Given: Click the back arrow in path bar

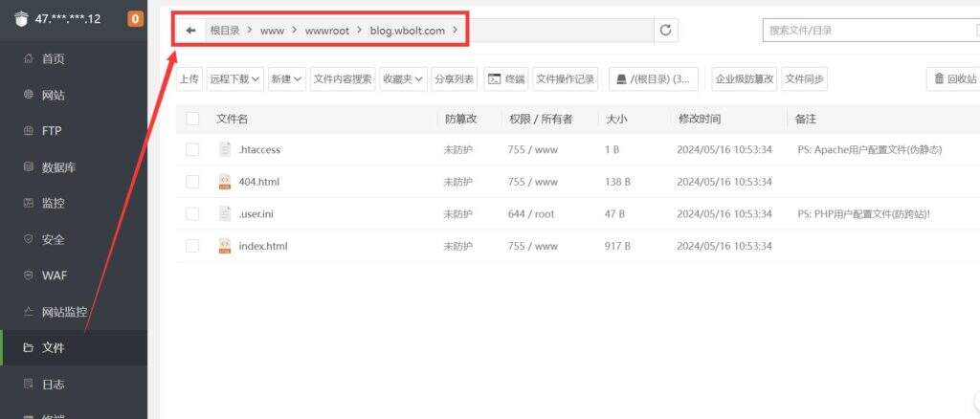Looking at the screenshot, I should click(190, 30).
